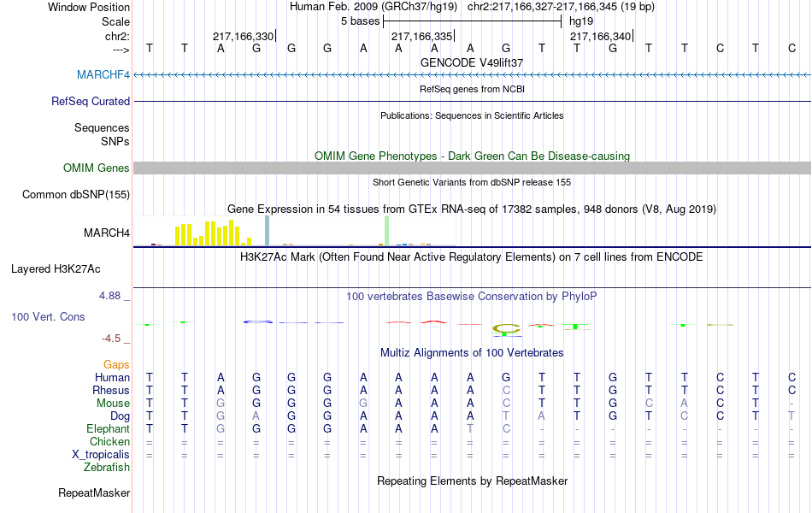Select the gray OMIM Genes item bar
This screenshot has width=812, height=513.
[x=472, y=168]
